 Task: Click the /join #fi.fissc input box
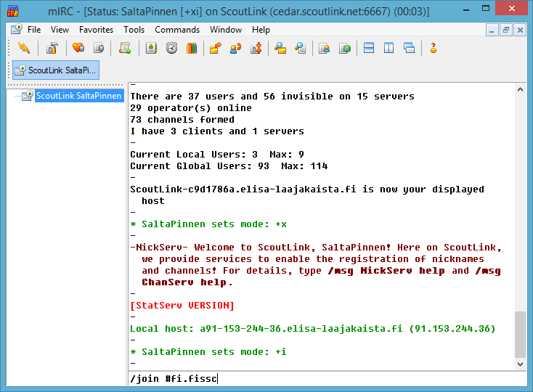[x=327, y=378]
